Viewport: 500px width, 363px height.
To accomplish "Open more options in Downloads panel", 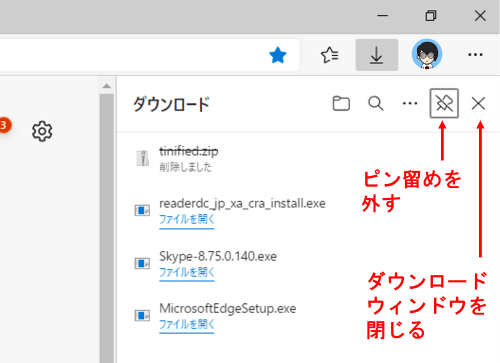I will tap(410, 103).
